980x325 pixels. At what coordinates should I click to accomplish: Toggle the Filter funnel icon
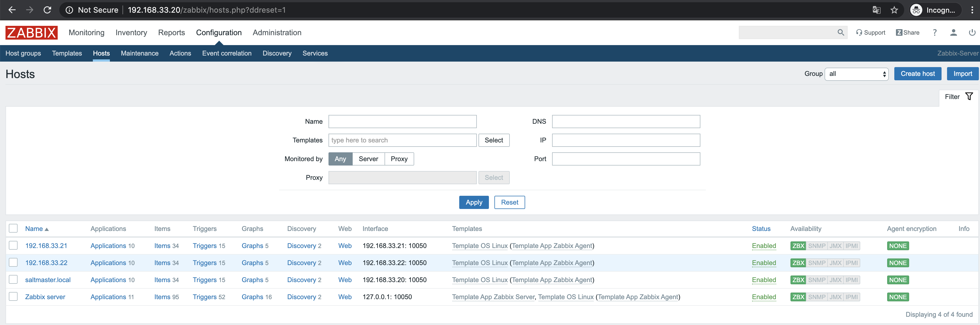(x=968, y=97)
